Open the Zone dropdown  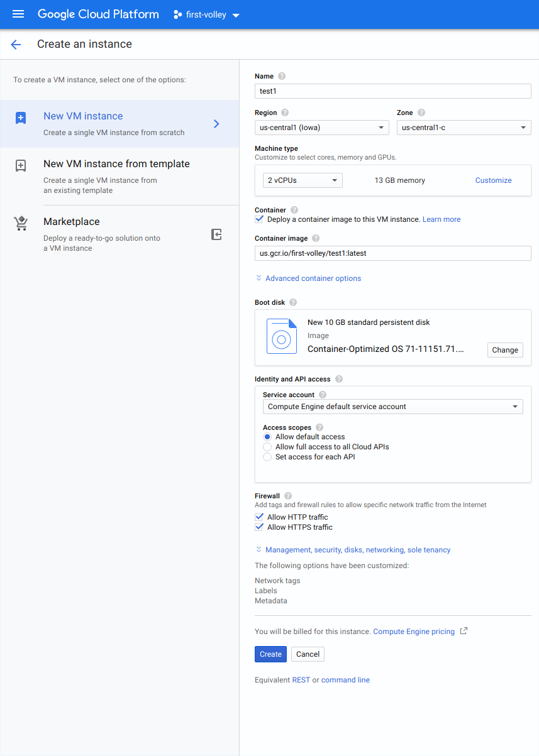click(464, 128)
